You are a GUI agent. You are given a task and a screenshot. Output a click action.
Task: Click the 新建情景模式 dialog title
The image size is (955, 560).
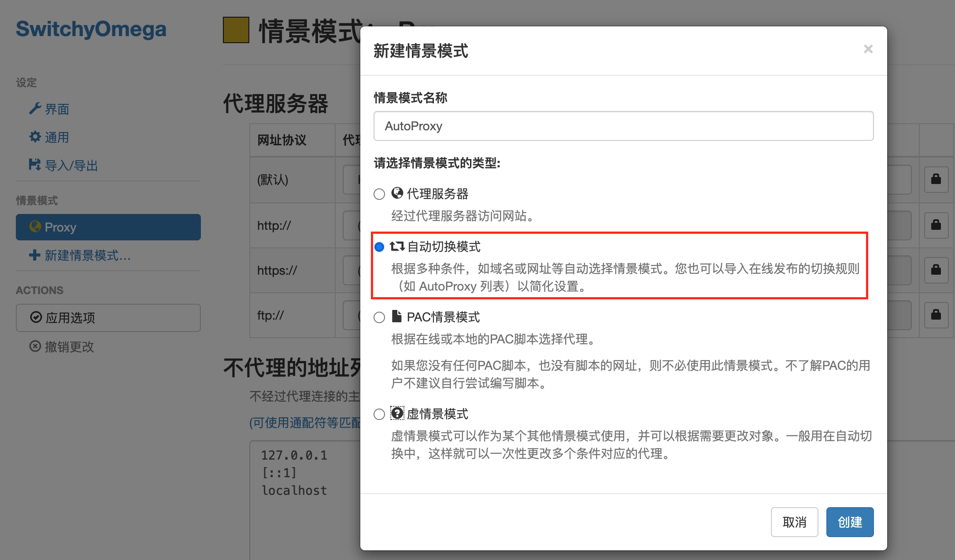[x=421, y=51]
